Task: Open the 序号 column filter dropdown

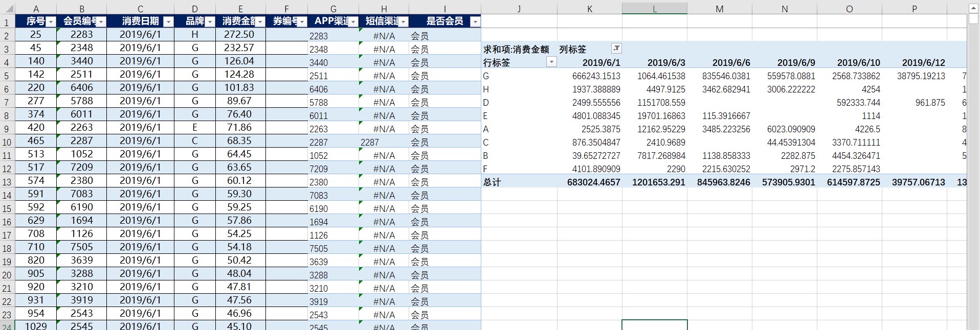Action: 51,21
